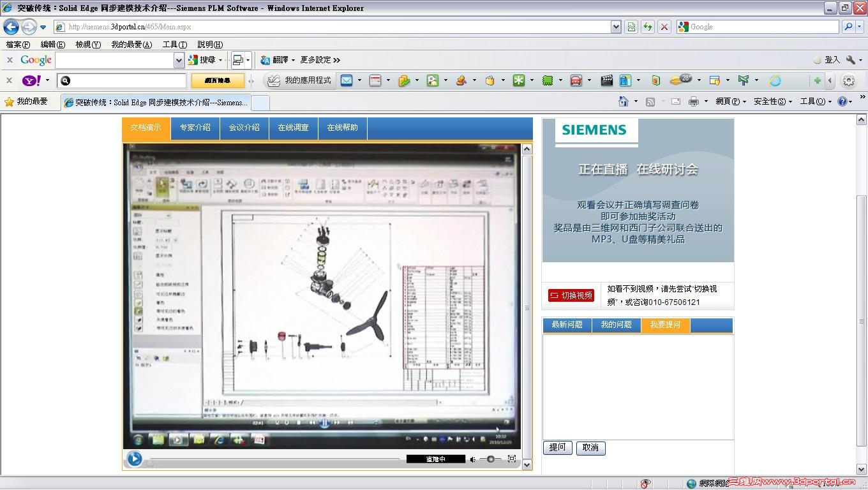868x490 pixels.
Task: Open the 安全性(S) safety dropdown
Action: coord(773,101)
